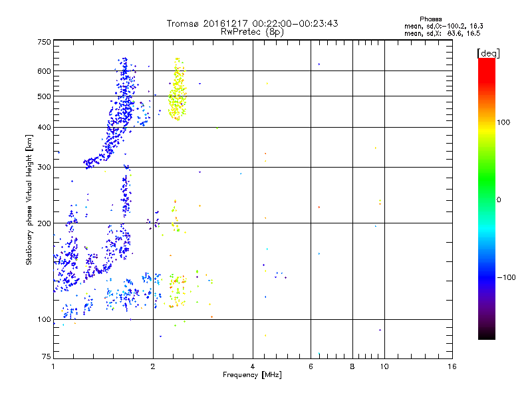
Task: Click the subtitle "RwPretec (8p)"
Action: [x=252, y=32]
